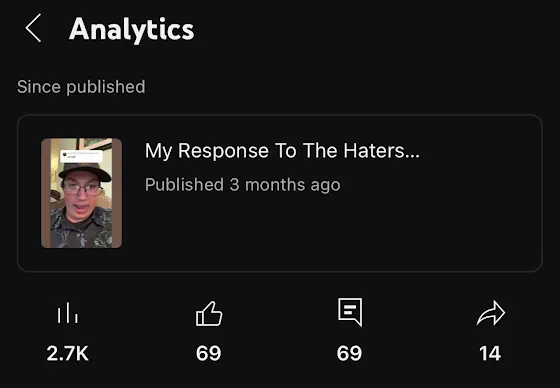The width and height of the screenshot is (560, 388).
Task: Open the My Response To The Haters title
Action: [282, 151]
